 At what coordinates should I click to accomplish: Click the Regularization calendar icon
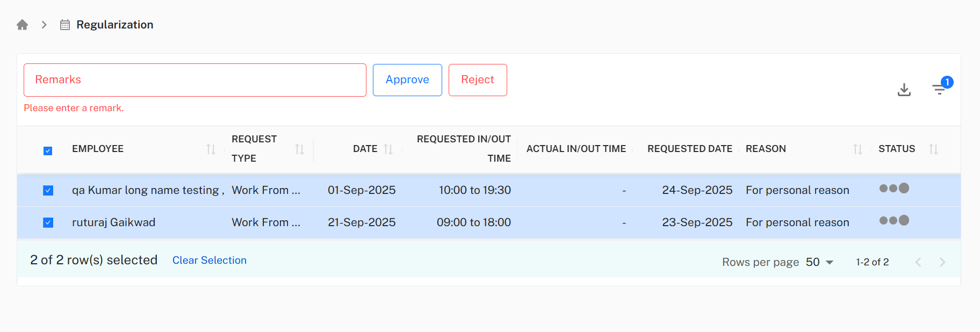65,25
